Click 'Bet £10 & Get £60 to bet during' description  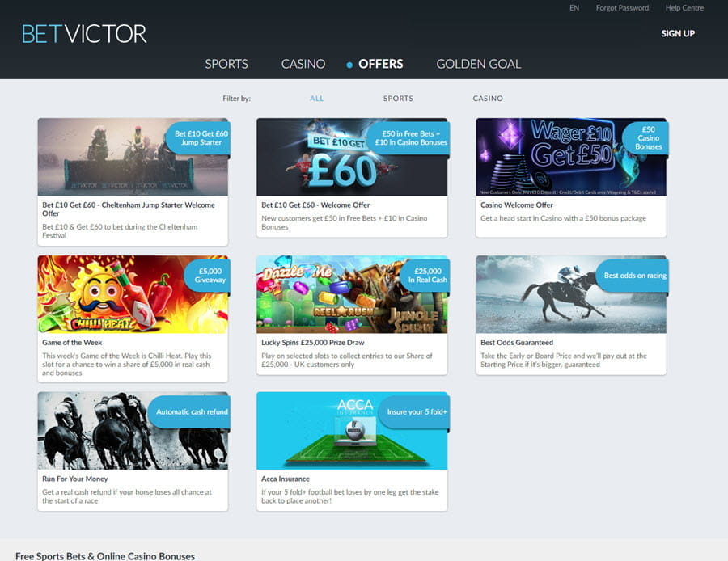click(x=120, y=231)
